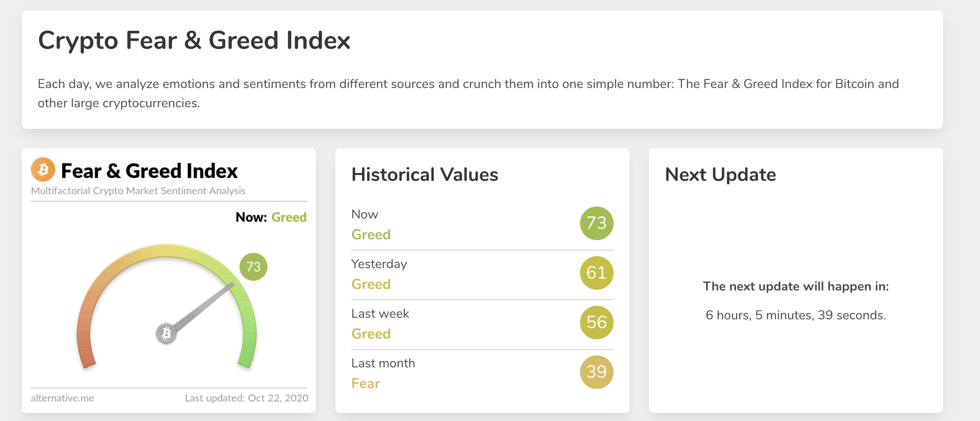Screen dimensions: 980x421
Task: Click the alternative.me source text
Action: (62, 398)
